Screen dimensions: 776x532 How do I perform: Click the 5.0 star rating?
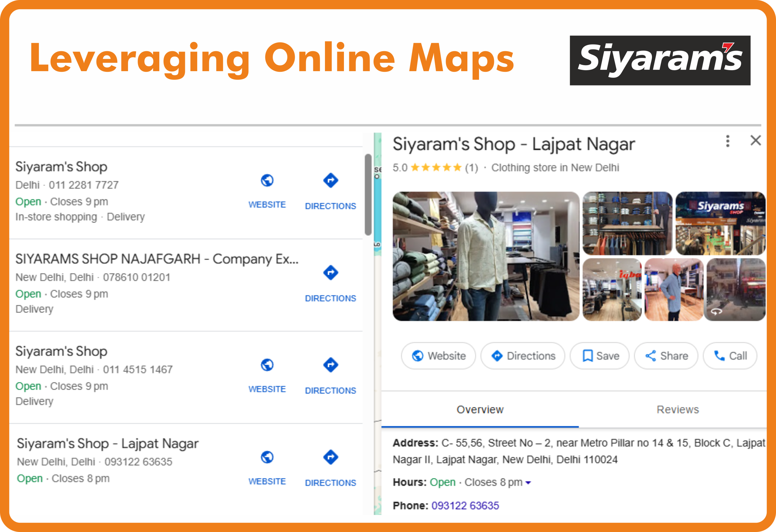pos(427,168)
